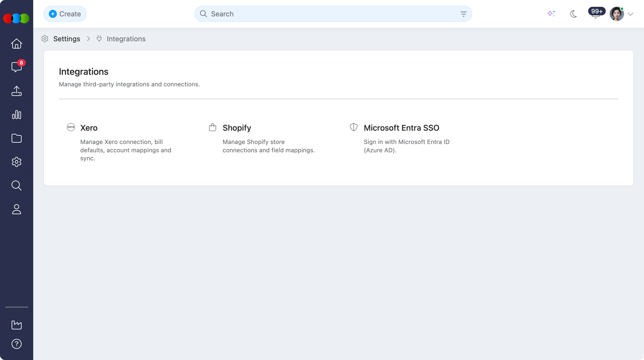644x360 pixels.
Task: Click Shopify description about field mappings
Action: (269, 146)
